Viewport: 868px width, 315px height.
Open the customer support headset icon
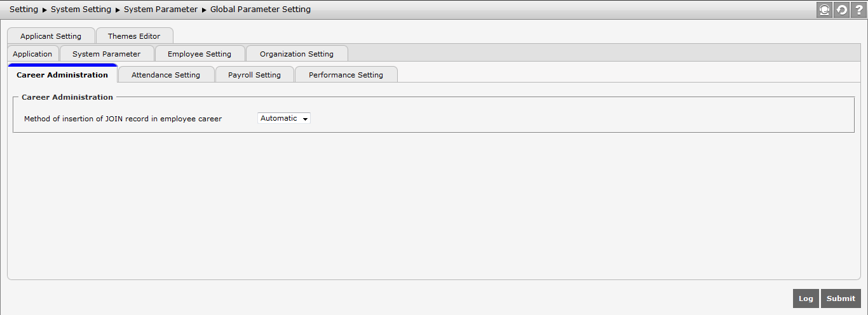coord(825,10)
